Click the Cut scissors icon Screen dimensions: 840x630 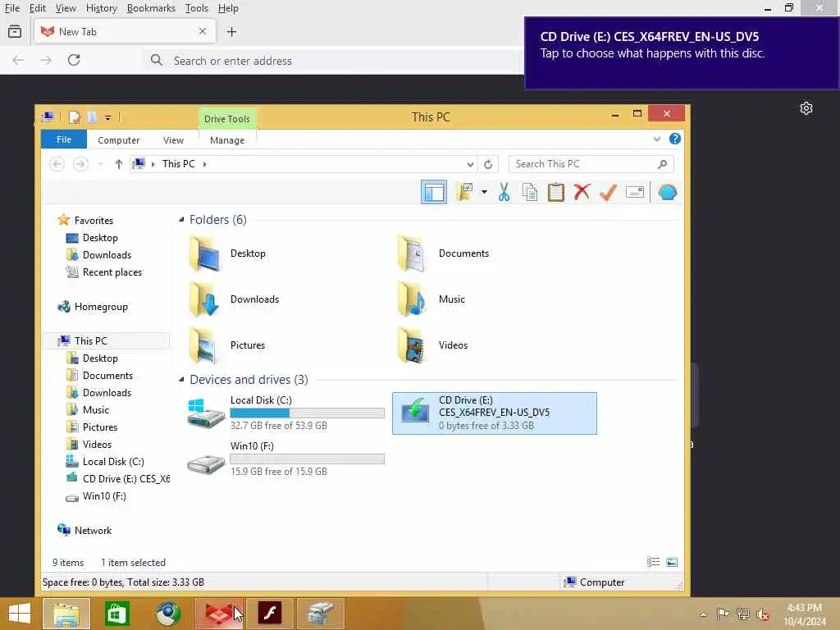click(504, 192)
